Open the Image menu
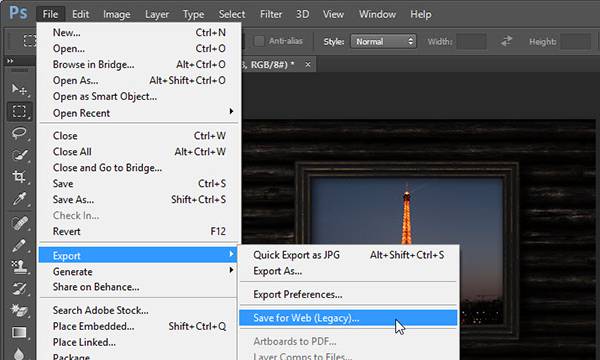 (116, 15)
